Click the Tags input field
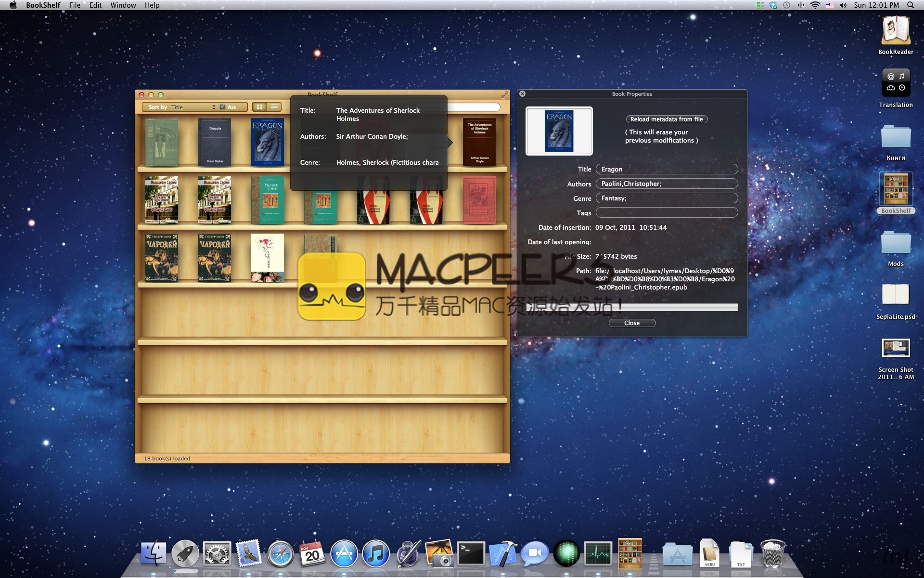Screen dimensions: 924x578 (667, 212)
